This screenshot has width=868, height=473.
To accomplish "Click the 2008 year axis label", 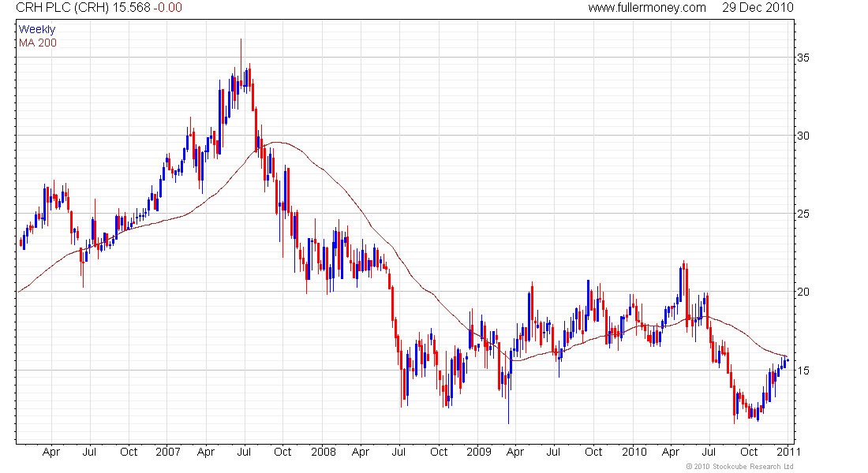I will pyautogui.click(x=324, y=452).
